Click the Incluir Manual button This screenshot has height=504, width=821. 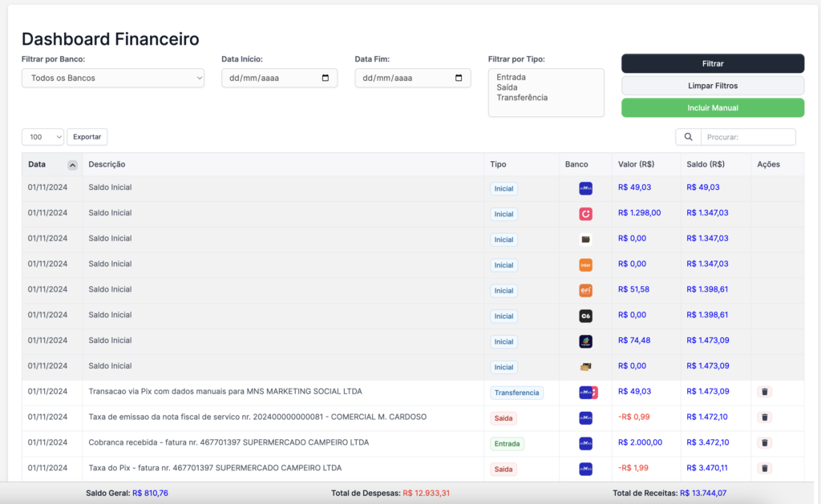(712, 107)
